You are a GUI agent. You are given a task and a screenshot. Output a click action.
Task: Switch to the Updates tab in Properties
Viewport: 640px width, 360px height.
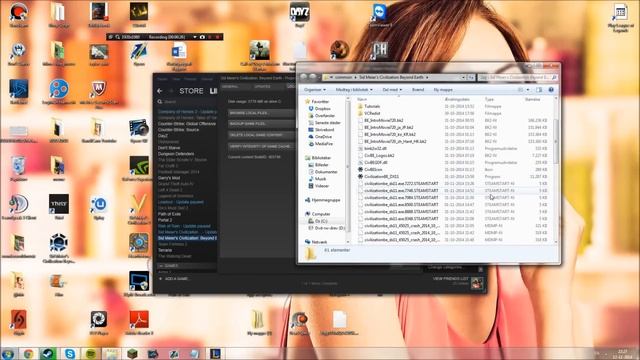262,87
